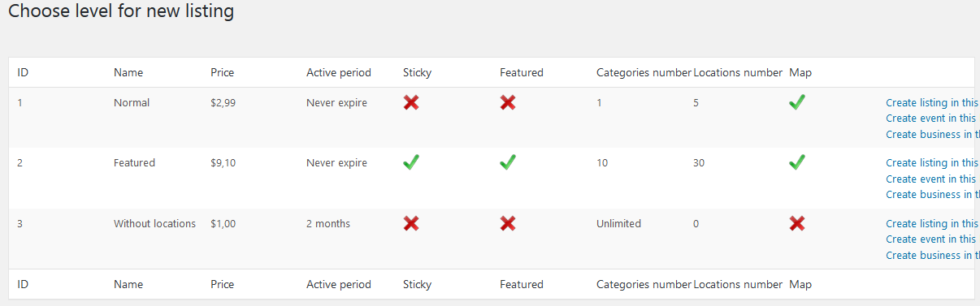Select level ID 3 link
Viewport: 980px width, 306px height.
pos(20,224)
